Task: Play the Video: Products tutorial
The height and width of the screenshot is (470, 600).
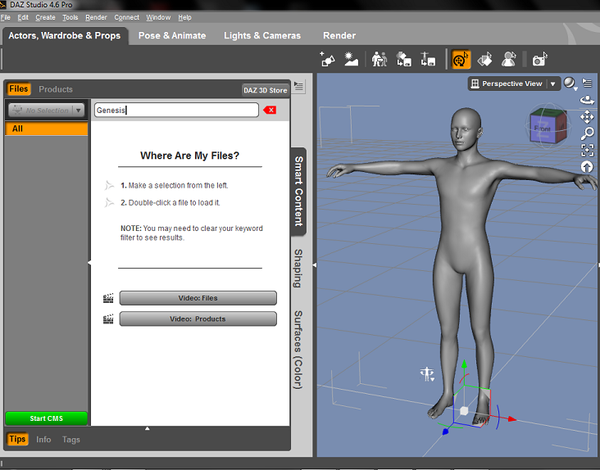Action: pos(198,319)
